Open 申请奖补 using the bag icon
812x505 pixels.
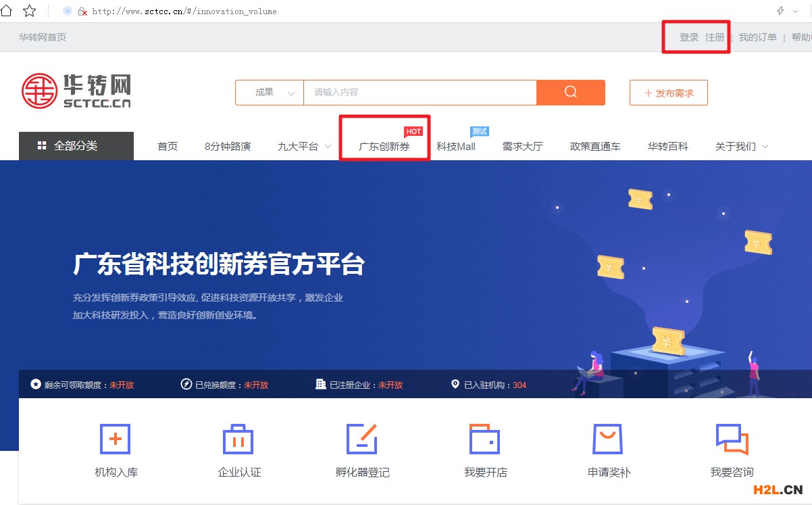607,439
